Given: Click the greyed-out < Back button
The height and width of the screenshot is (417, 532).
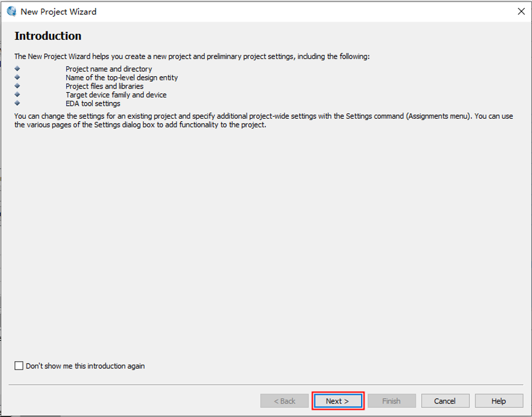Looking at the screenshot, I should click(284, 401).
